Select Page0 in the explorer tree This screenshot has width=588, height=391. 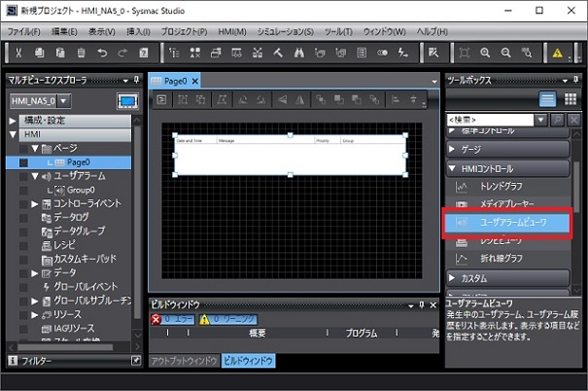[78, 162]
